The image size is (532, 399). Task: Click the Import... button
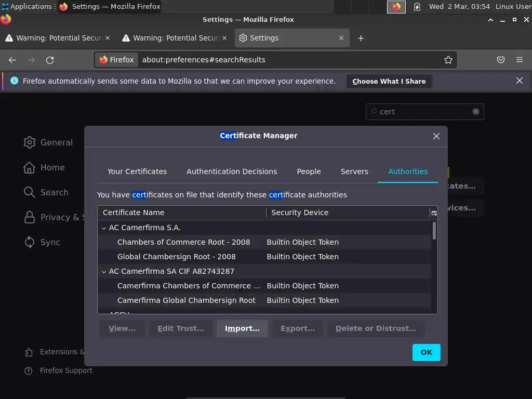[242, 328]
